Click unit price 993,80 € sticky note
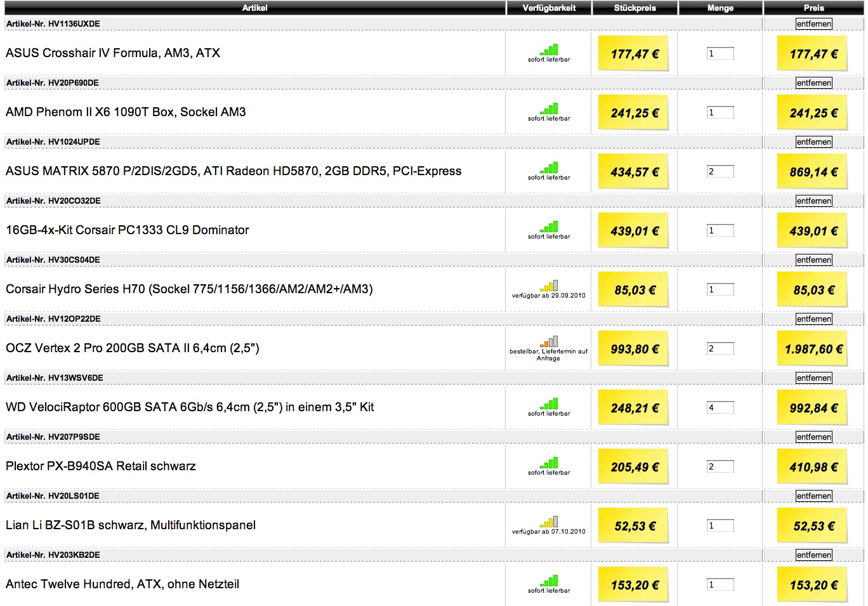868x606 pixels. (634, 348)
